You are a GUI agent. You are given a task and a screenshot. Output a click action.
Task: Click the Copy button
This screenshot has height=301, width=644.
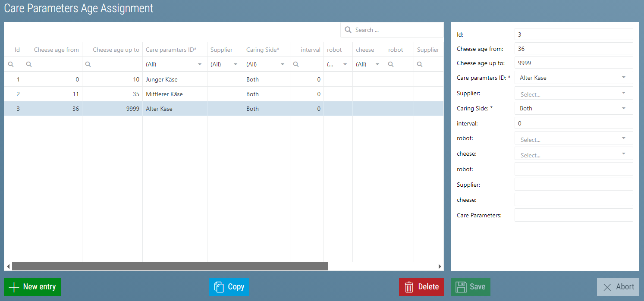pos(229,286)
